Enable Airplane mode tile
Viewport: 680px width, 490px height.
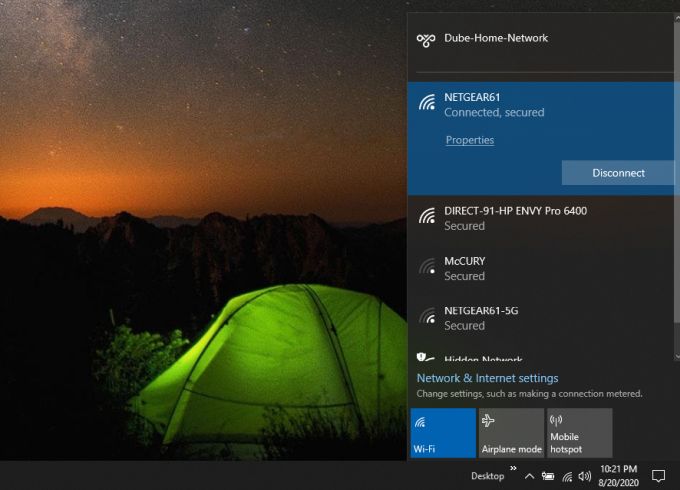point(511,433)
